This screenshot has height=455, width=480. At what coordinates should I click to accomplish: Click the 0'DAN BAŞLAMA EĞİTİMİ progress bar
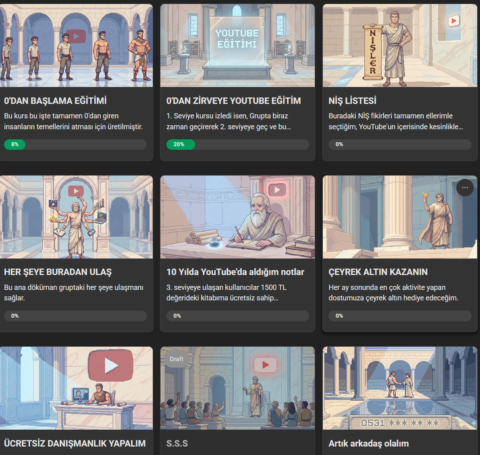point(75,144)
